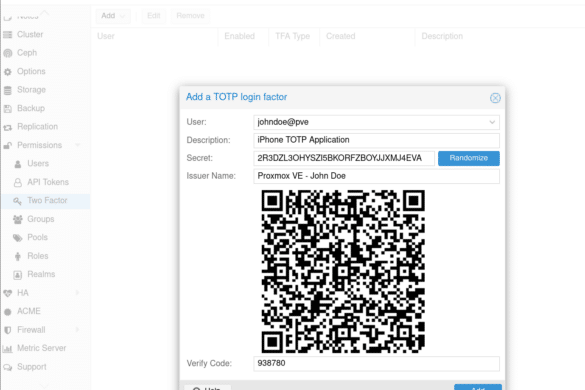Click the API Tokens user icon

tap(18, 182)
